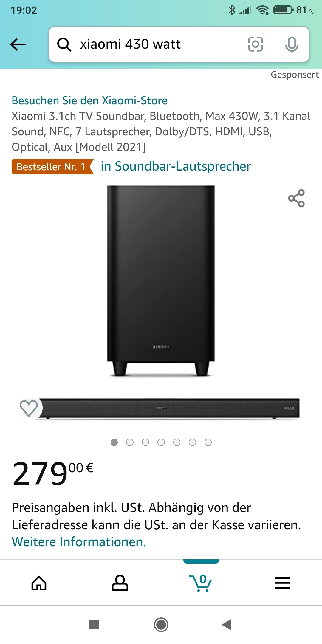Share this soundbar product
Viewport: 322px width, 644px height.
click(x=296, y=198)
